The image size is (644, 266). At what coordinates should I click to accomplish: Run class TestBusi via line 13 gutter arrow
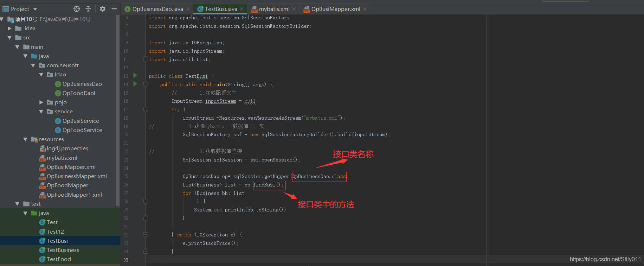[x=135, y=76]
